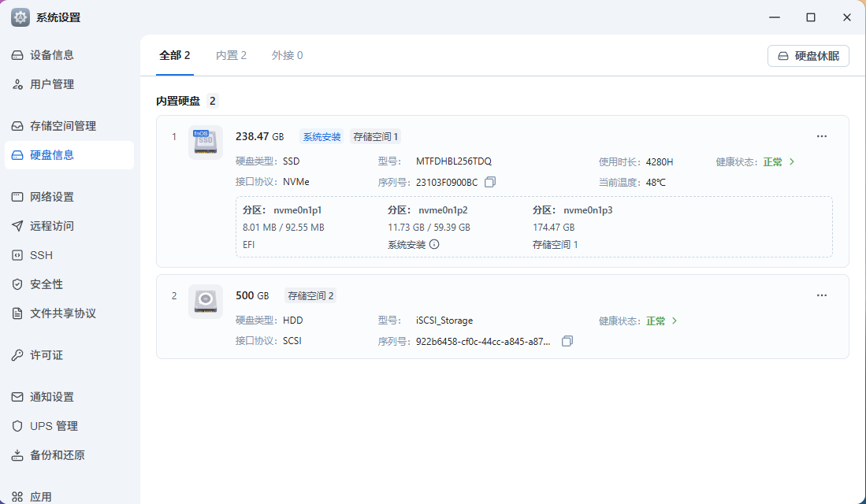The image size is (866, 504).
Task: Click the HDD disk icon
Action: [x=206, y=302]
